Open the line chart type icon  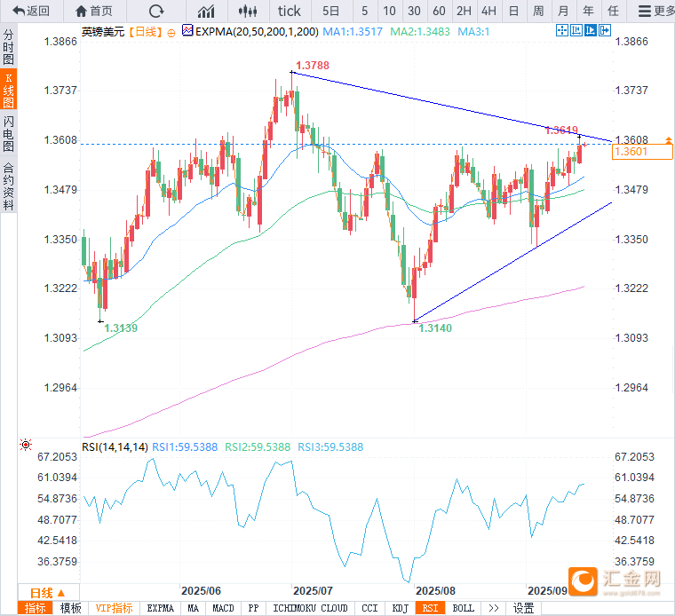pos(206,12)
